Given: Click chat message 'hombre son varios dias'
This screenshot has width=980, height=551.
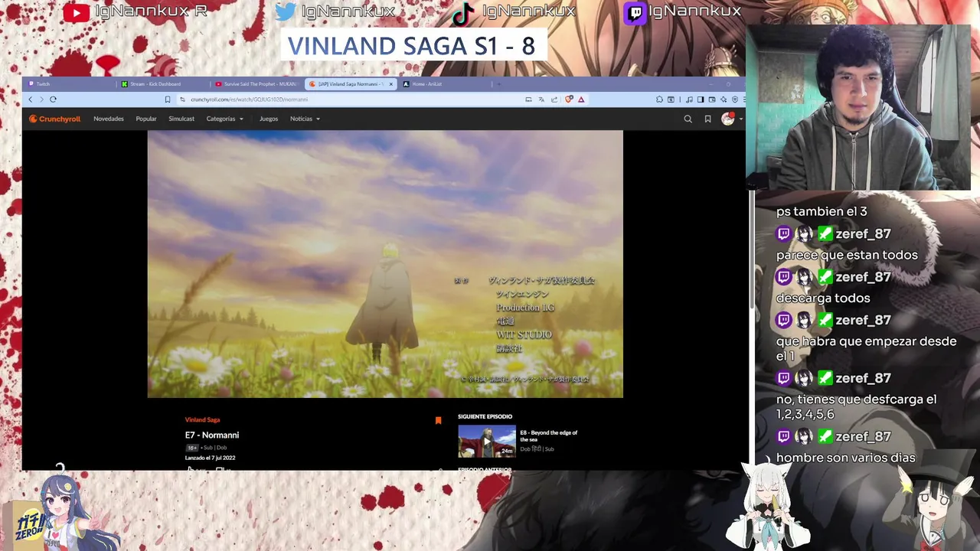Looking at the screenshot, I should pyautogui.click(x=845, y=458).
